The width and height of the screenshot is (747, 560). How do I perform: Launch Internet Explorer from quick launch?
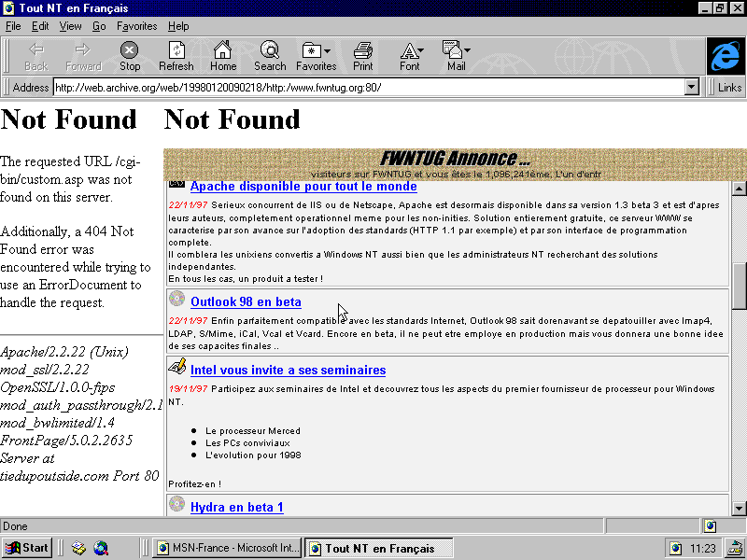click(x=101, y=548)
